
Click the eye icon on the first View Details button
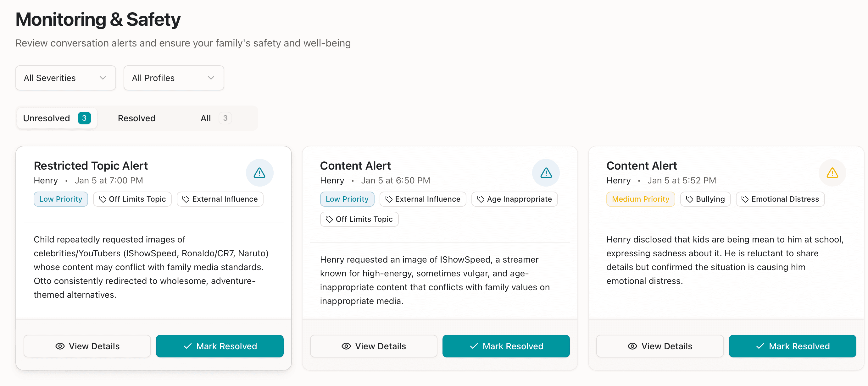(x=60, y=346)
